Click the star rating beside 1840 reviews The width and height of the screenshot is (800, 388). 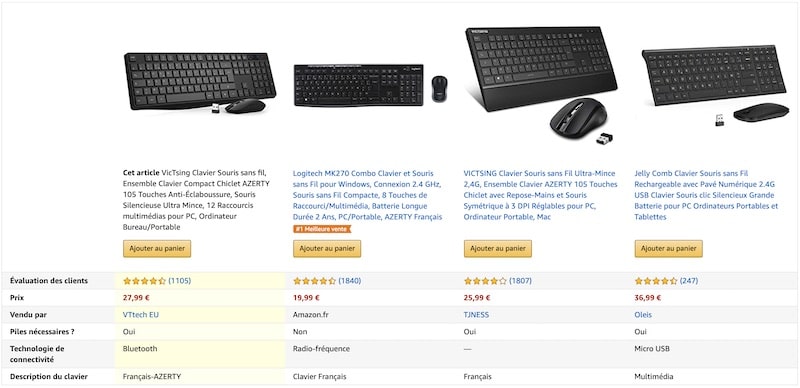pos(314,281)
